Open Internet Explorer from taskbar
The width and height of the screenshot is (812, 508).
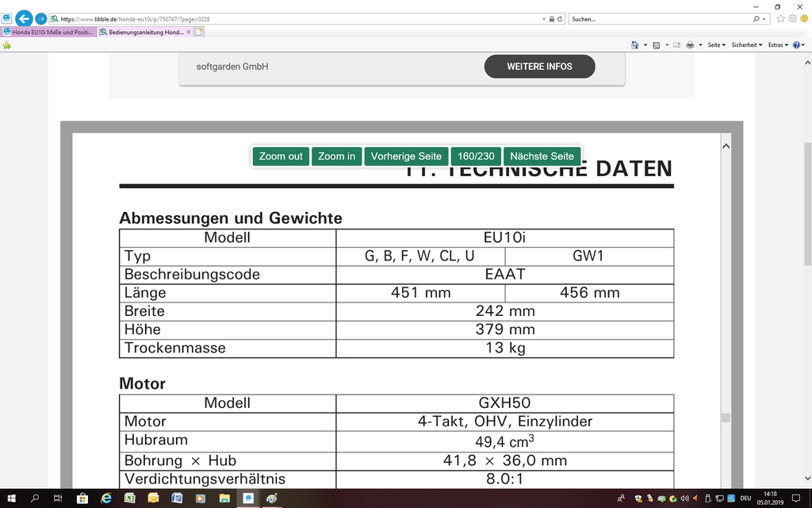(x=106, y=498)
